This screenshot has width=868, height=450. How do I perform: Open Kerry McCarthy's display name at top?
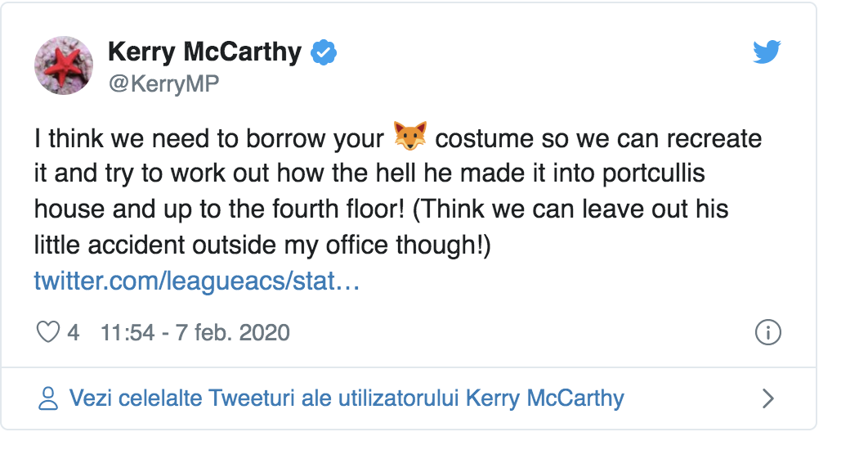pos(204,52)
